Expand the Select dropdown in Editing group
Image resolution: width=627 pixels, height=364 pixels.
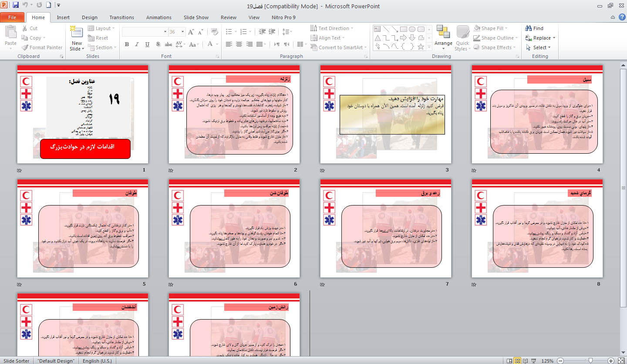tap(539, 47)
